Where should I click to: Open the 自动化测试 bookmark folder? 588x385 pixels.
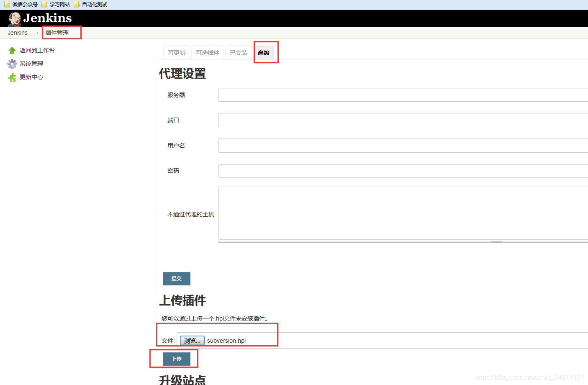click(90, 4)
